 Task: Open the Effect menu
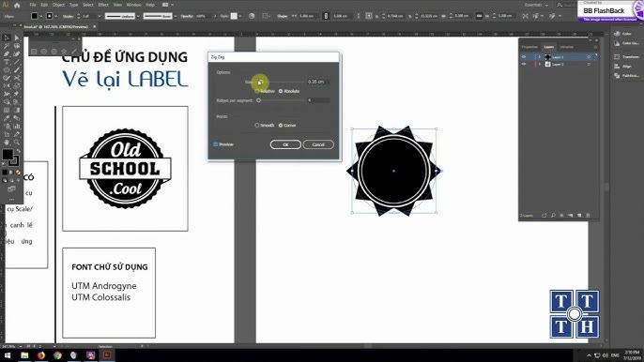(103, 5)
